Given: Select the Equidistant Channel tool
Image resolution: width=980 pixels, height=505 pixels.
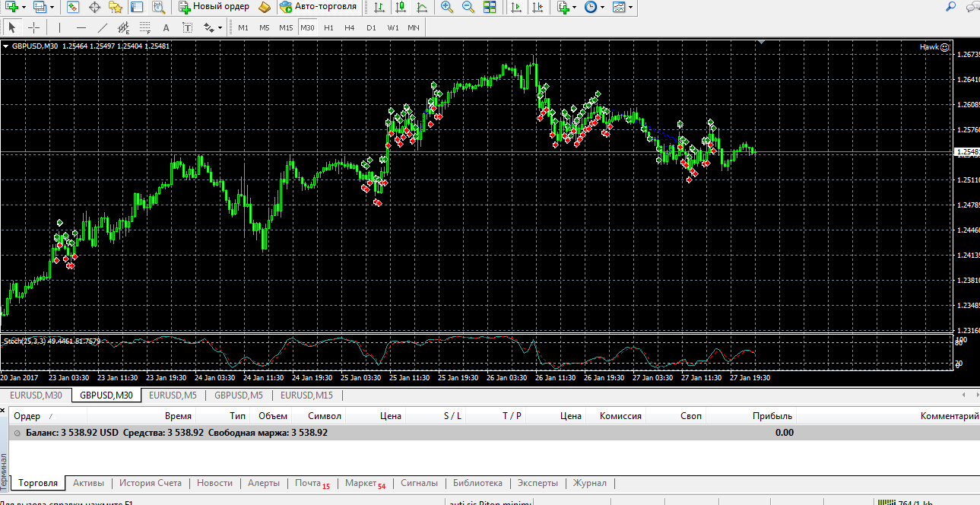Looking at the screenshot, I should pos(124,27).
